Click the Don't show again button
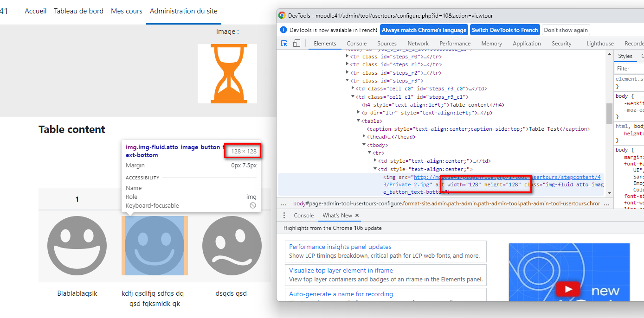644x318 pixels. [566, 30]
